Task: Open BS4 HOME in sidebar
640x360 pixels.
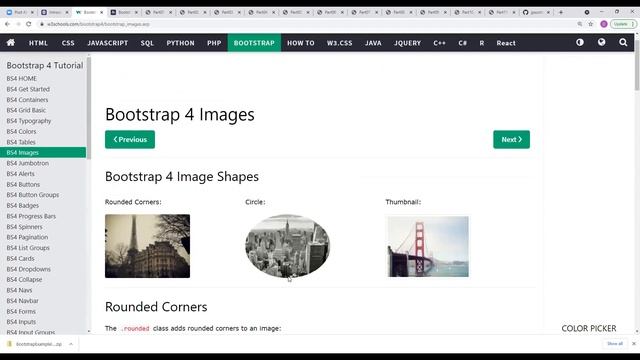Action: click(x=22, y=78)
